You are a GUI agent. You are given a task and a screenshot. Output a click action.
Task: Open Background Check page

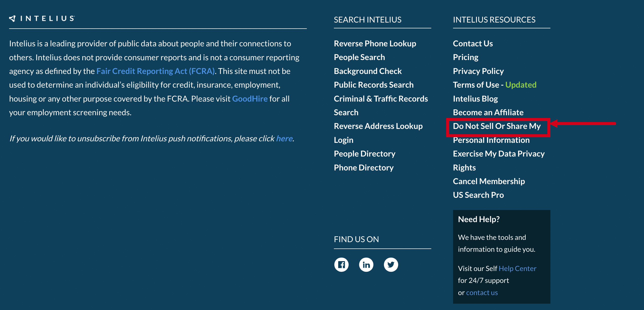pos(368,71)
